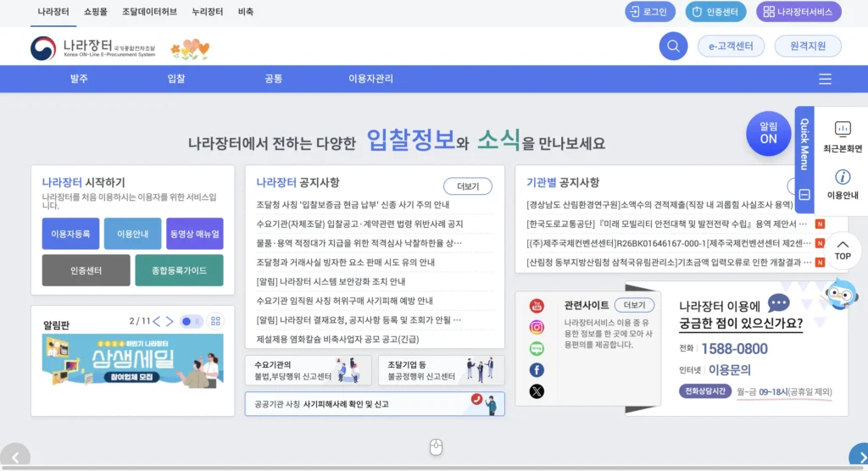Open the 나라장터서비스 button

[798, 12]
